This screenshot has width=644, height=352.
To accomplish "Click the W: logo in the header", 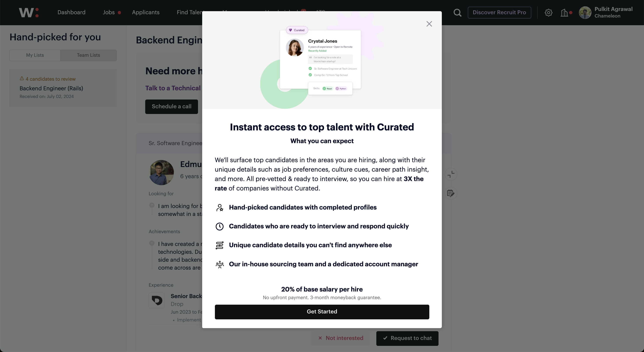I will [29, 12].
